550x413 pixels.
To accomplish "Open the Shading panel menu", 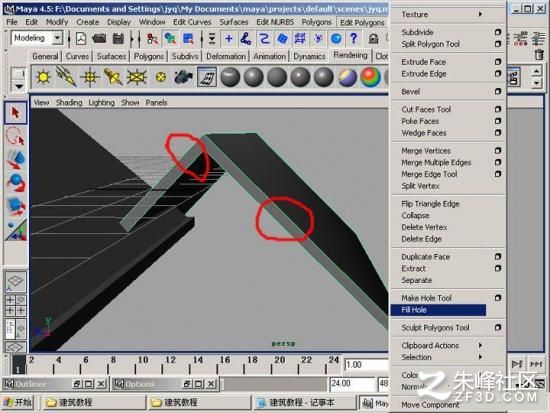I will tap(69, 102).
